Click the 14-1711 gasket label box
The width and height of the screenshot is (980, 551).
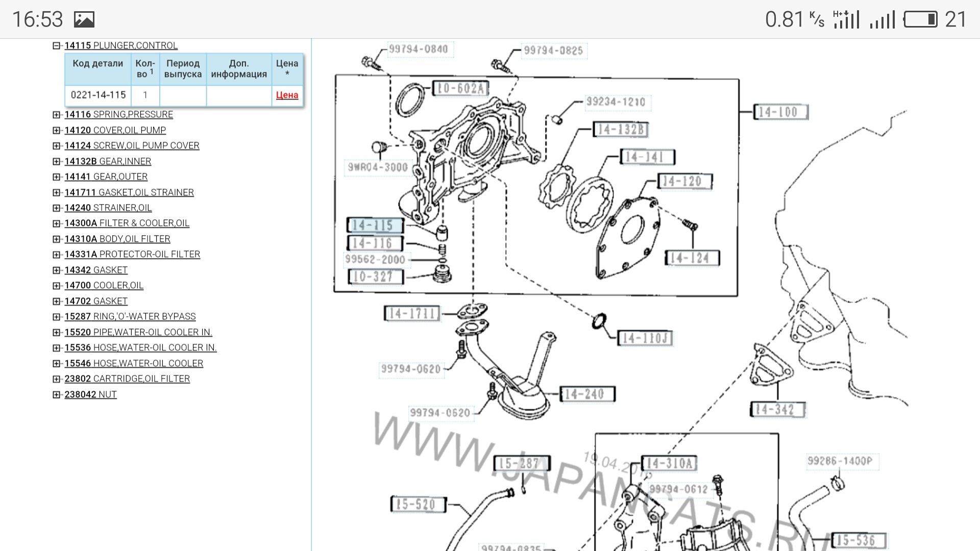coord(412,313)
